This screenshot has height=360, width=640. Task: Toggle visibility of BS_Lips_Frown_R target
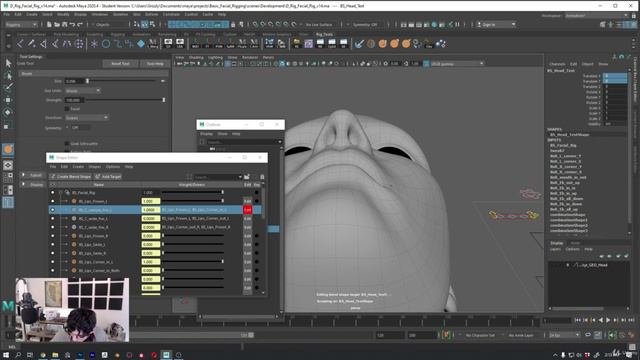point(52,236)
